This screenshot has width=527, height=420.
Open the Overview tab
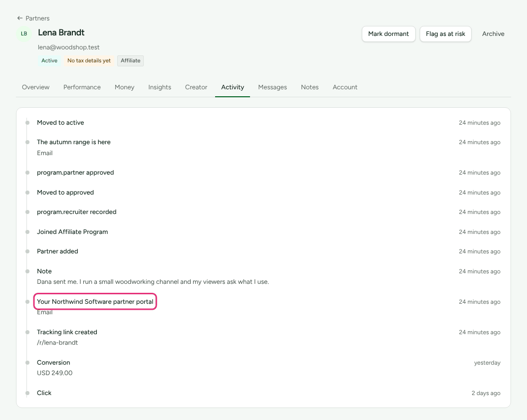(35, 87)
